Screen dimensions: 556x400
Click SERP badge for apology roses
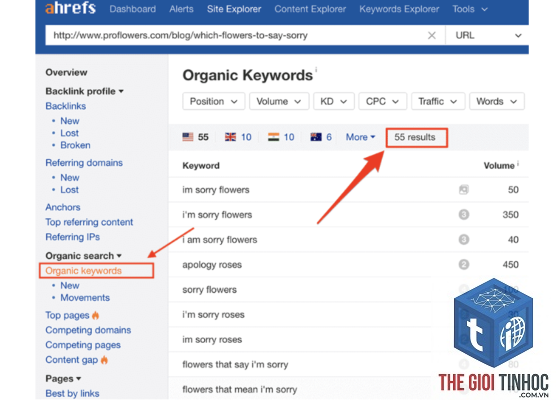coord(463,265)
